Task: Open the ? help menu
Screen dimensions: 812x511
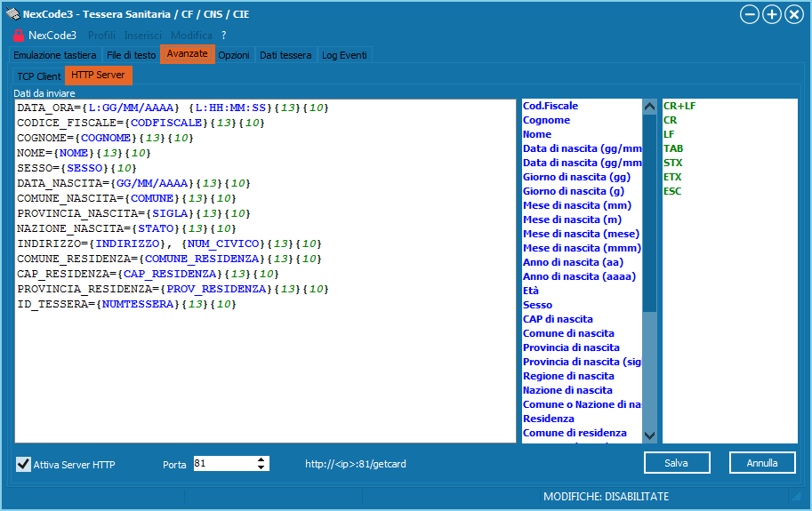Action: 224,36
